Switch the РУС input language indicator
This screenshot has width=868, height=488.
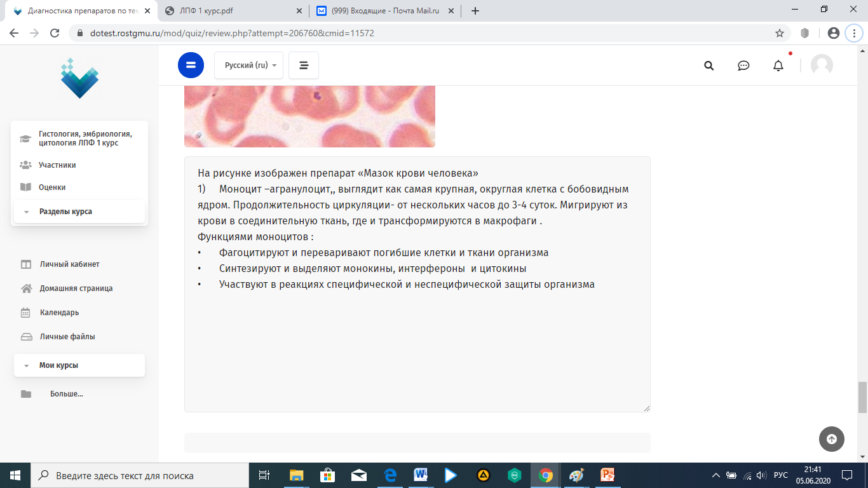coord(781,475)
